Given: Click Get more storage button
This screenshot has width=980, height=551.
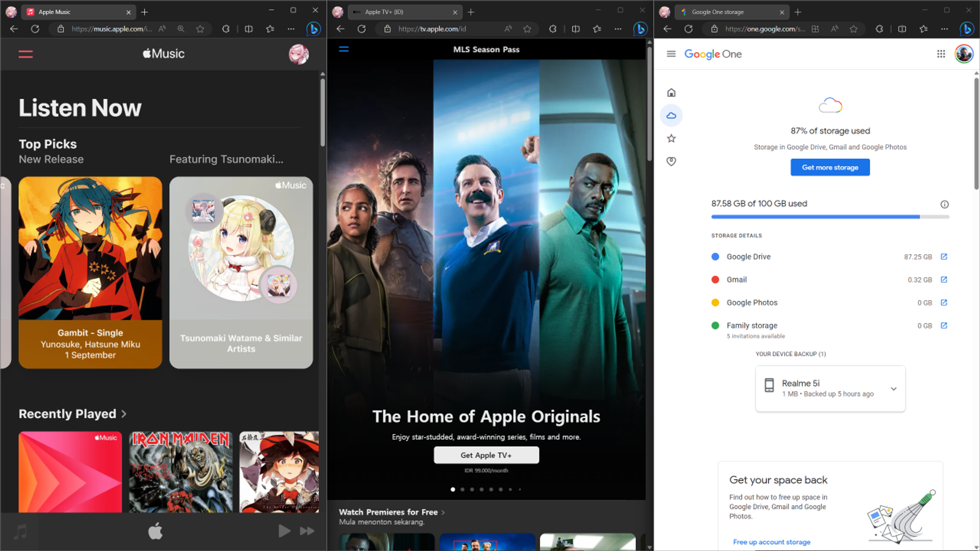Looking at the screenshot, I should 830,168.
